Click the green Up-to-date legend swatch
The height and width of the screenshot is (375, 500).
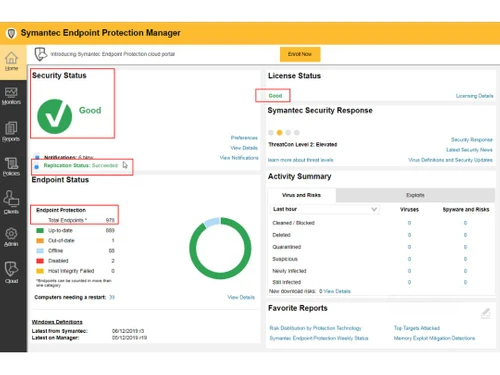click(x=40, y=230)
